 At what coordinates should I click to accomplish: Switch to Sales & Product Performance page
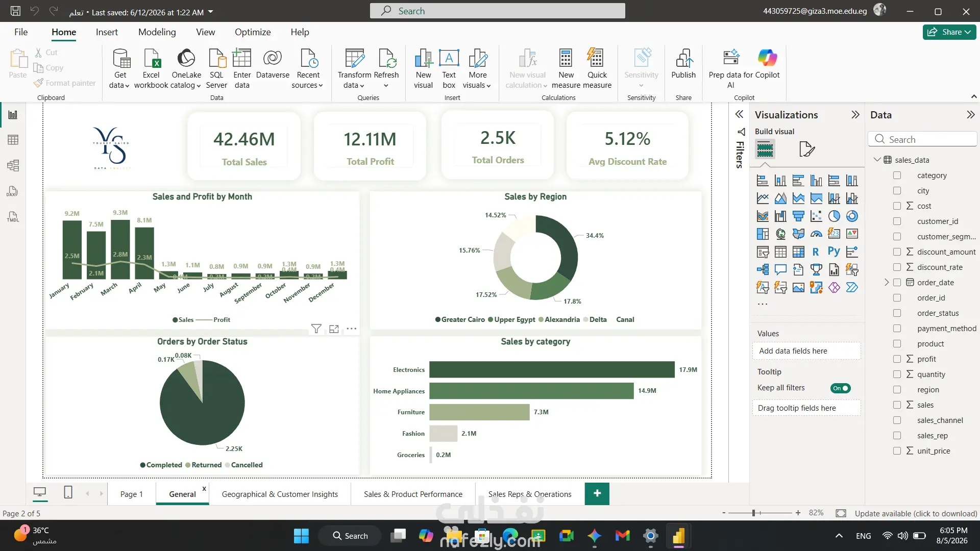[x=413, y=494]
